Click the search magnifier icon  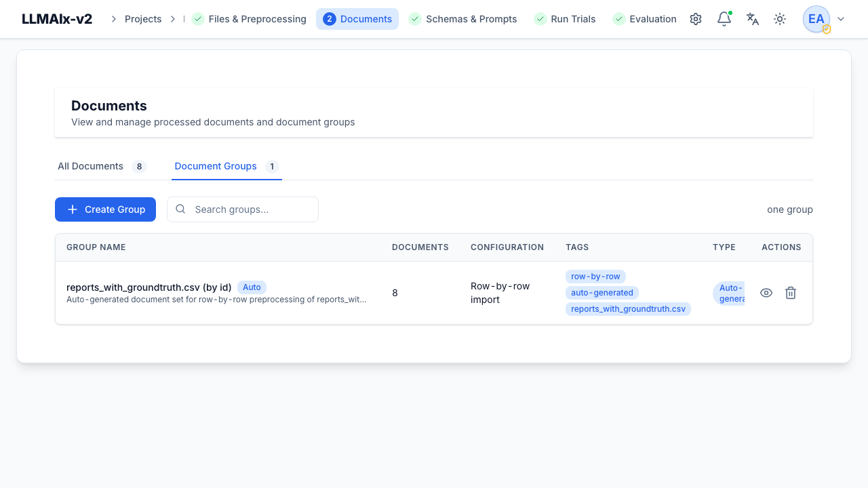180,209
